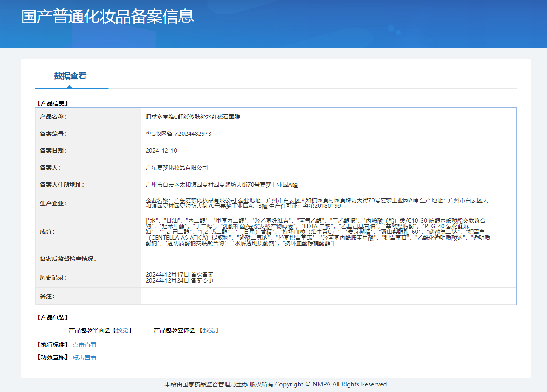Click the 成分 ingredient list text

[318, 232]
